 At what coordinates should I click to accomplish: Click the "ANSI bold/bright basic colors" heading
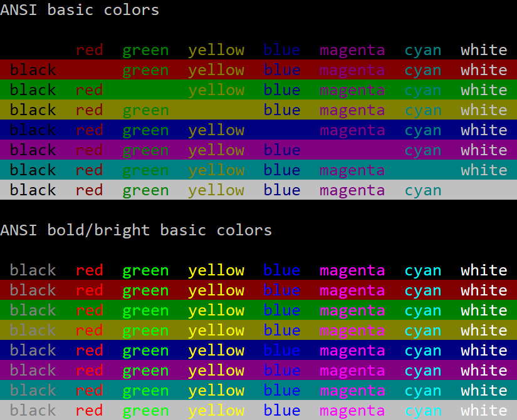point(136,230)
